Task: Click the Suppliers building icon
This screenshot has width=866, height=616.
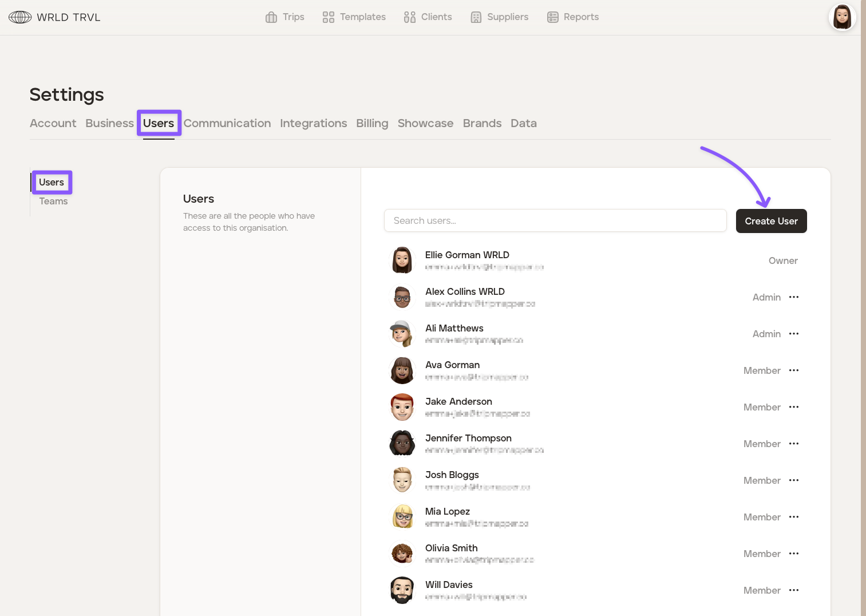Action: pyautogui.click(x=476, y=17)
